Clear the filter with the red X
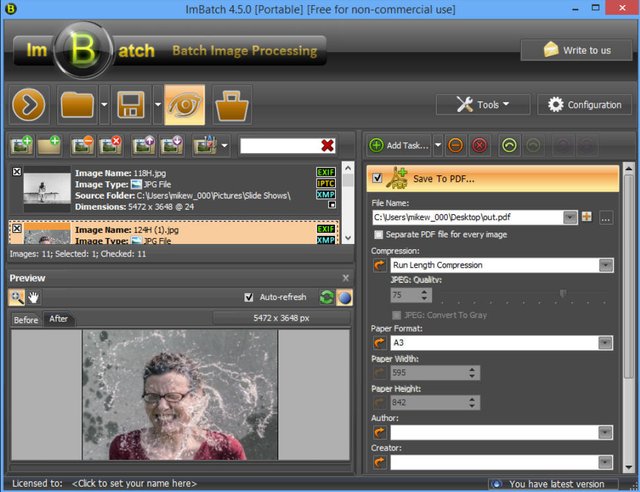 click(327, 145)
